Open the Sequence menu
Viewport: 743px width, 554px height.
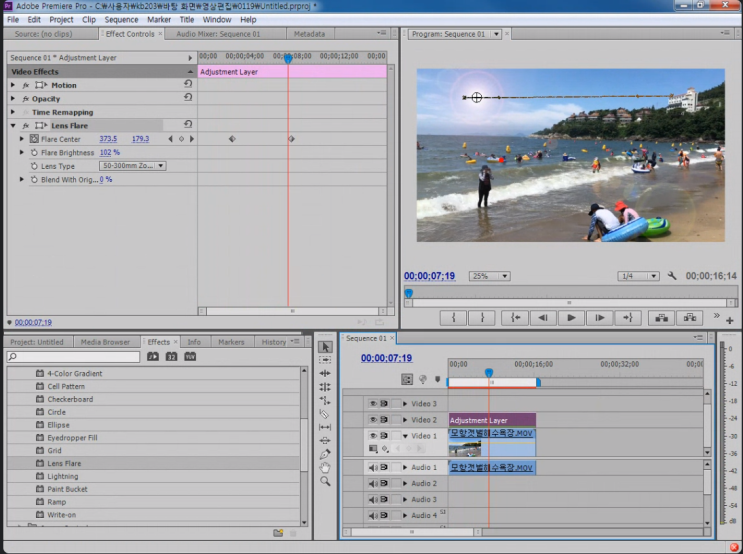tap(121, 19)
